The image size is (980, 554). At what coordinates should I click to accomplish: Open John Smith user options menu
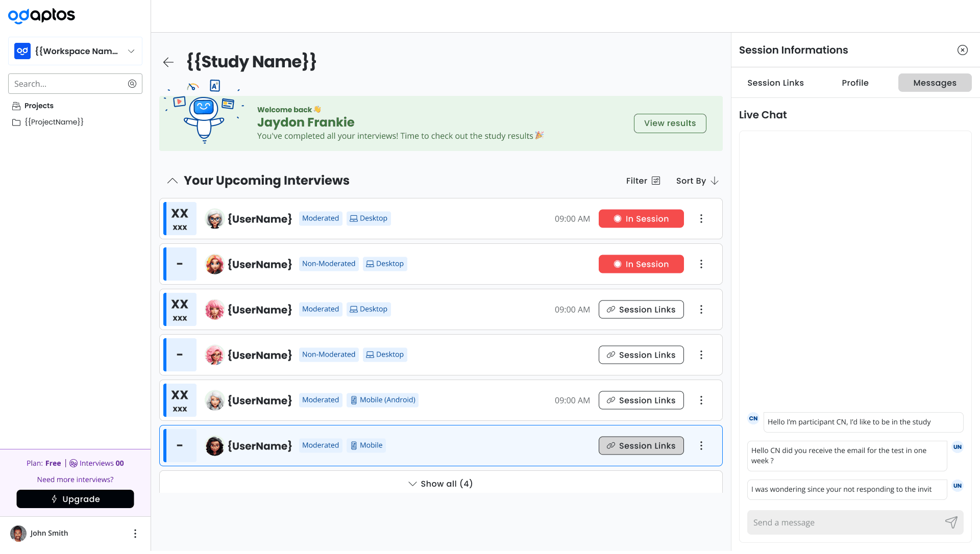pyautogui.click(x=135, y=534)
